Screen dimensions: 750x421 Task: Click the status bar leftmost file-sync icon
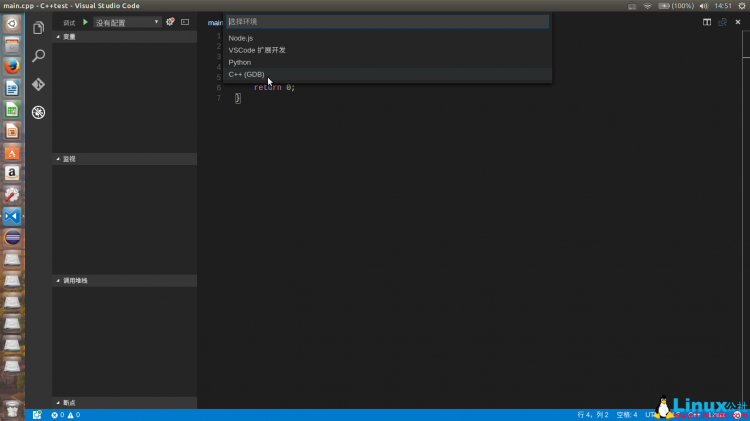(37, 415)
